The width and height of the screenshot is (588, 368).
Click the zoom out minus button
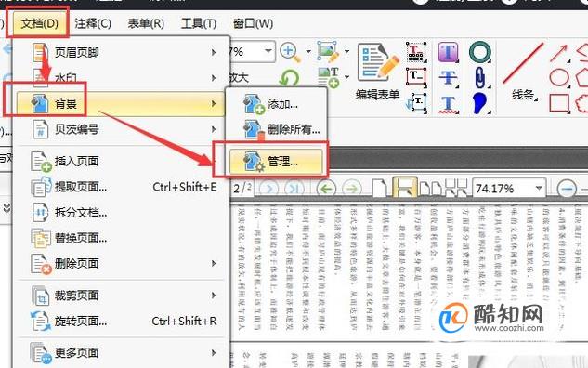567,189
